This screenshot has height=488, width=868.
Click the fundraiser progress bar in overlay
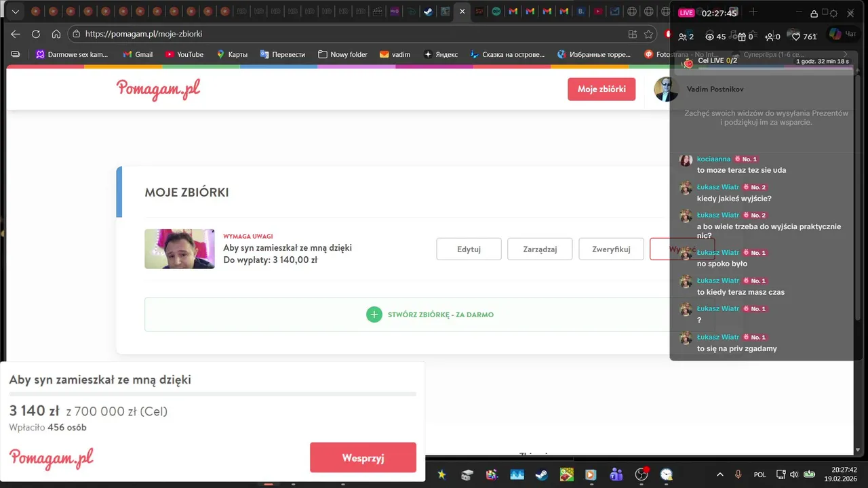tap(213, 394)
